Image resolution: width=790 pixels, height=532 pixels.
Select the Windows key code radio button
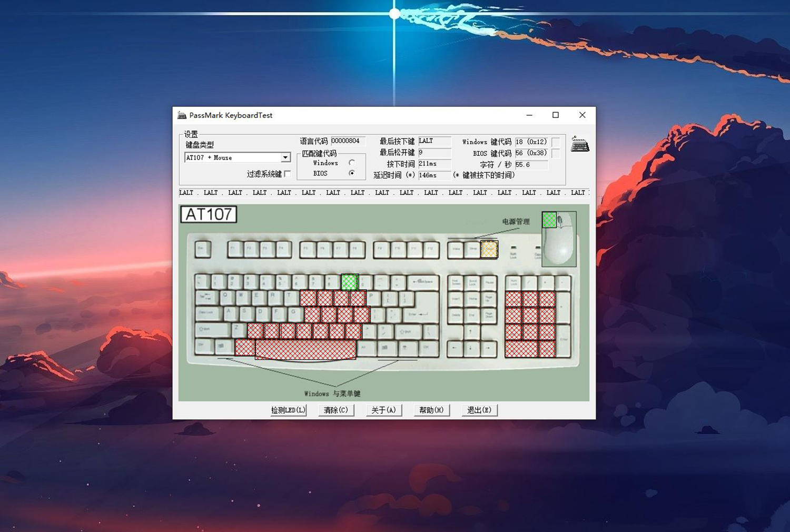coord(352,163)
